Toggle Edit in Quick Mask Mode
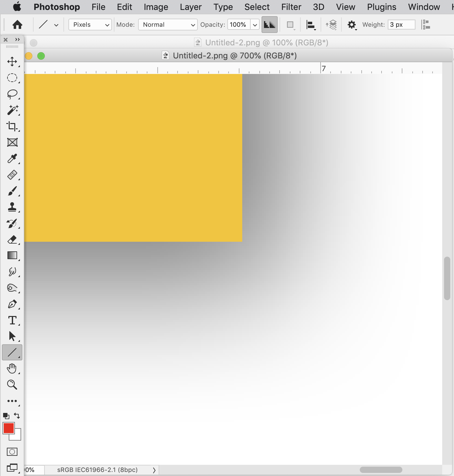 [12, 452]
